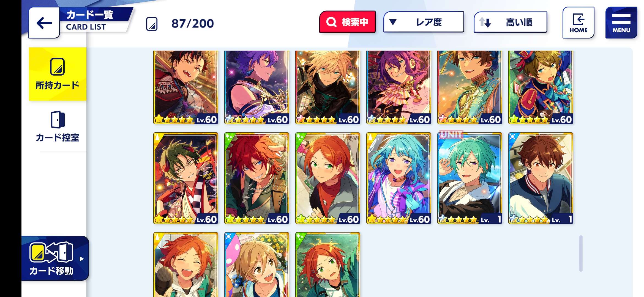644x297 pixels.
Task: Click the card list vertical scrollbar
Action: pyautogui.click(x=581, y=253)
